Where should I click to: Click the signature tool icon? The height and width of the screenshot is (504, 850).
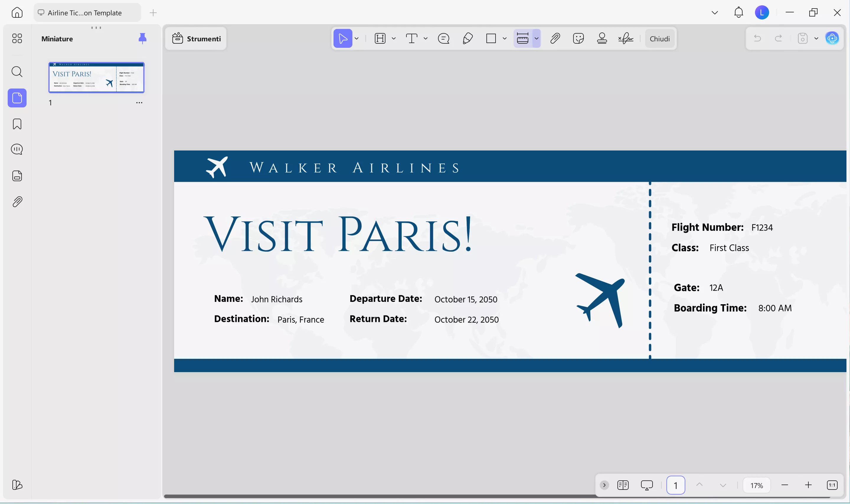point(625,38)
